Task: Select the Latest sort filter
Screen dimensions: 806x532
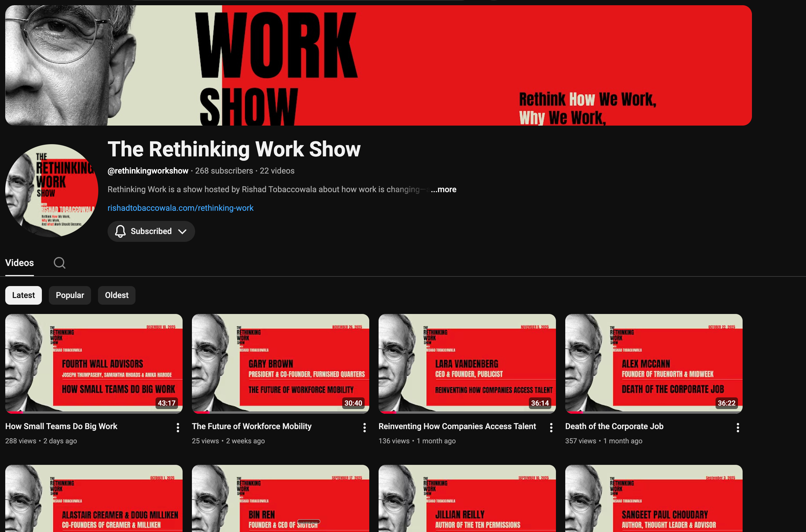Action: pos(24,295)
